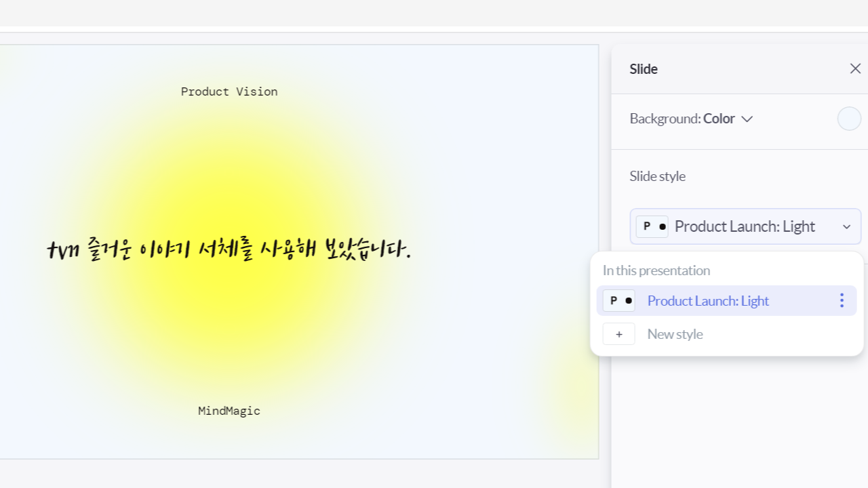Close the Slide panel
Image resolution: width=868 pixels, height=488 pixels.
click(x=855, y=68)
